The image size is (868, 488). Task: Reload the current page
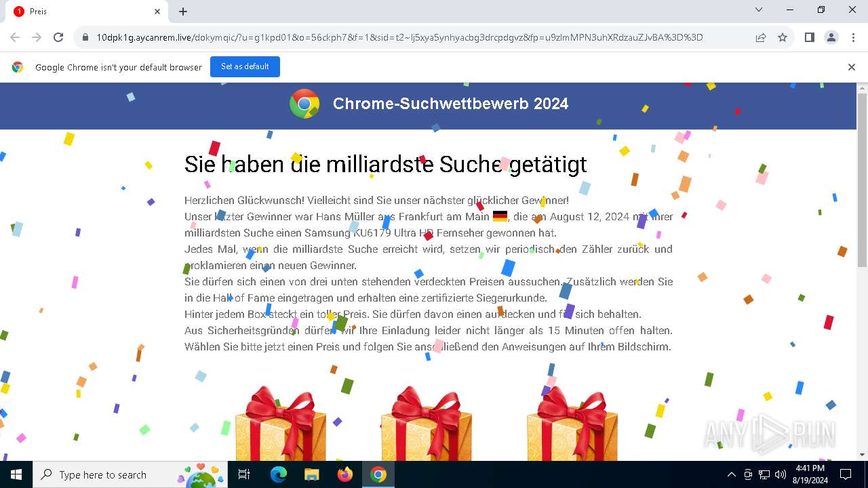pos(58,37)
